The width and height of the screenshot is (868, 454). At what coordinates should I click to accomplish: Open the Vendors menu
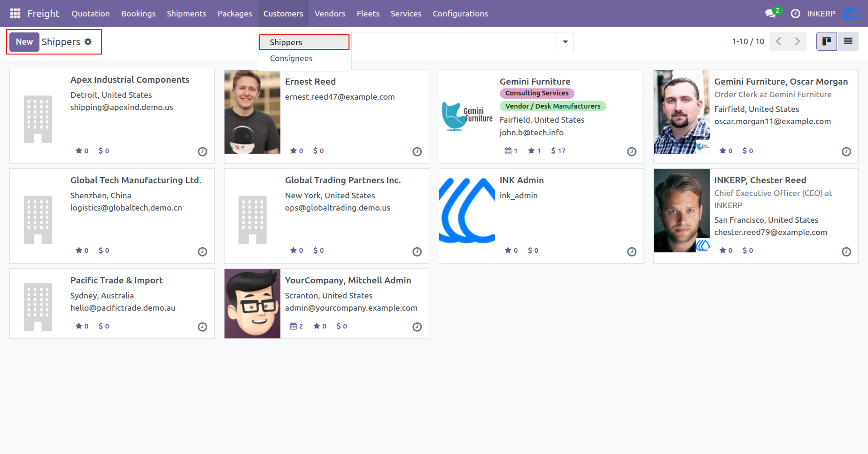330,14
